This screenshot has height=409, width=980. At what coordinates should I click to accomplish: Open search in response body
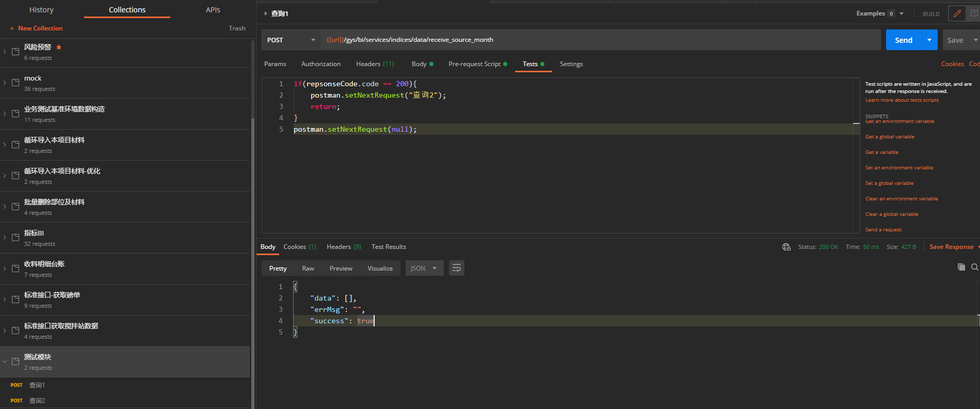point(974,267)
